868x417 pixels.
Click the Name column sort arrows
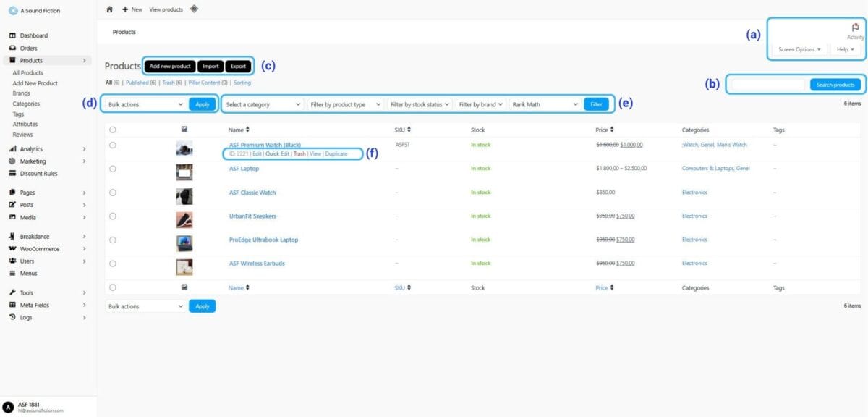pyautogui.click(x=248, y=130)
